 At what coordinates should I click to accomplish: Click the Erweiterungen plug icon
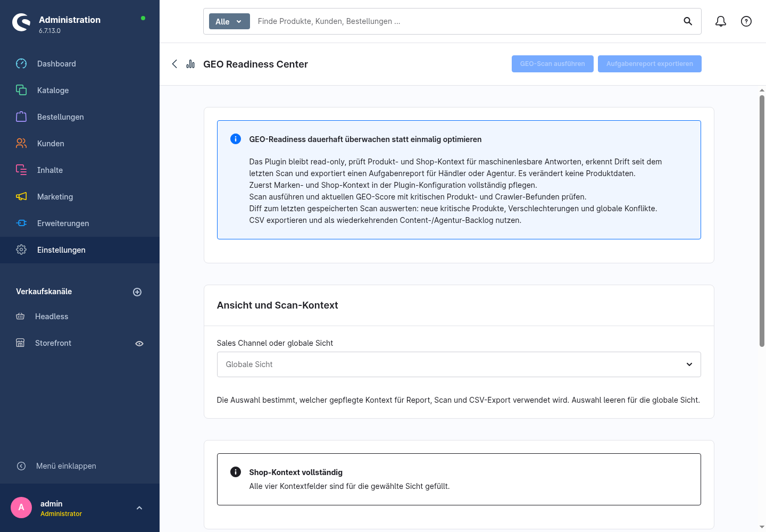tap(21, 223)
